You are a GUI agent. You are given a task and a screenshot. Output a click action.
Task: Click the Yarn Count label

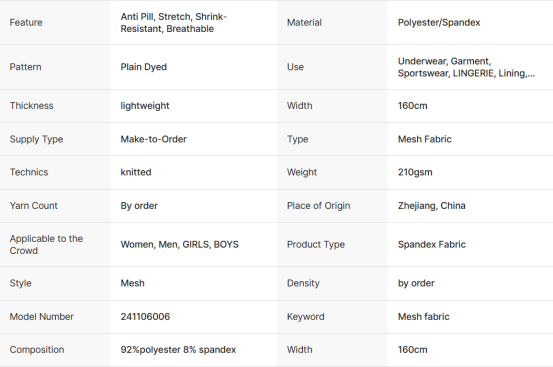[34, 206]
